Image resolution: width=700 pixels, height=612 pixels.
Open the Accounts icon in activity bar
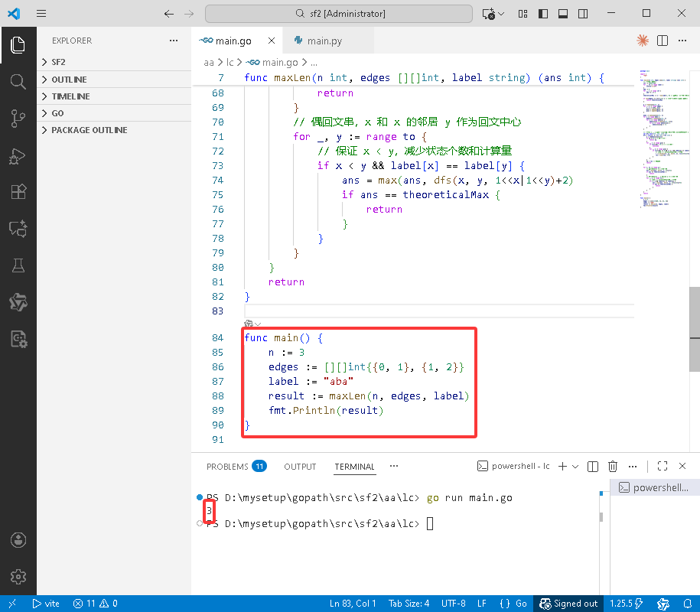point(18,540)
